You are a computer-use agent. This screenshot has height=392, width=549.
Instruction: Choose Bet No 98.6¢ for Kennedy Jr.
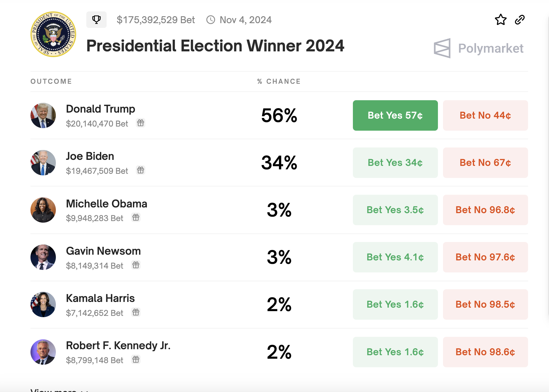pyautogui.click(x=485, y=352)
